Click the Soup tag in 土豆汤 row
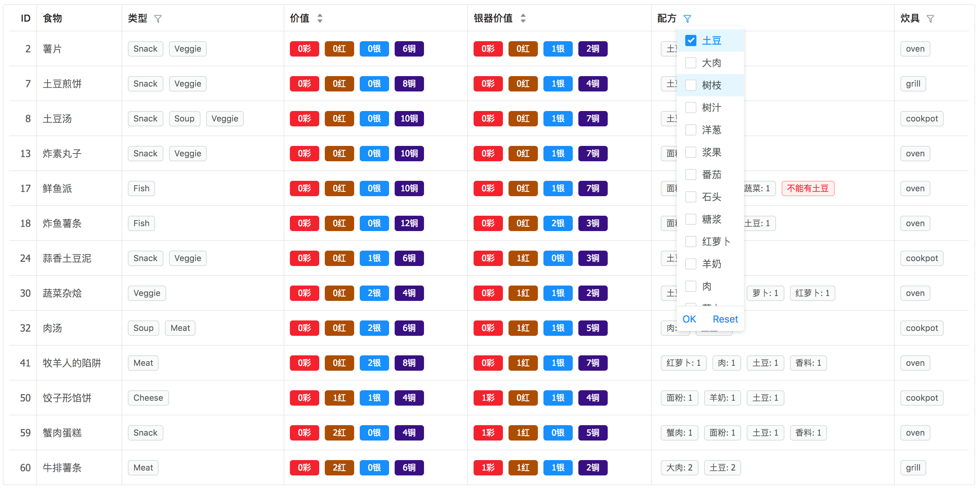The height and width of the screenshot is (488, 980). tap(184, 119)
